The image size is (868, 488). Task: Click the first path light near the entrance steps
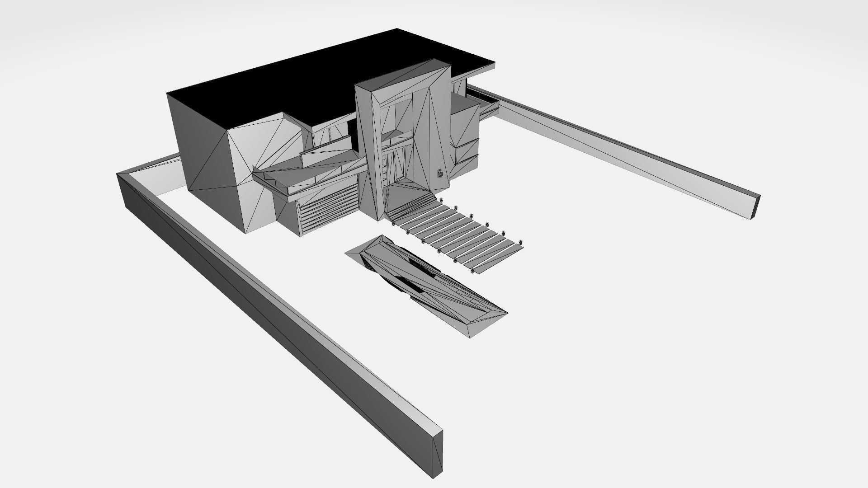point(441,199)
